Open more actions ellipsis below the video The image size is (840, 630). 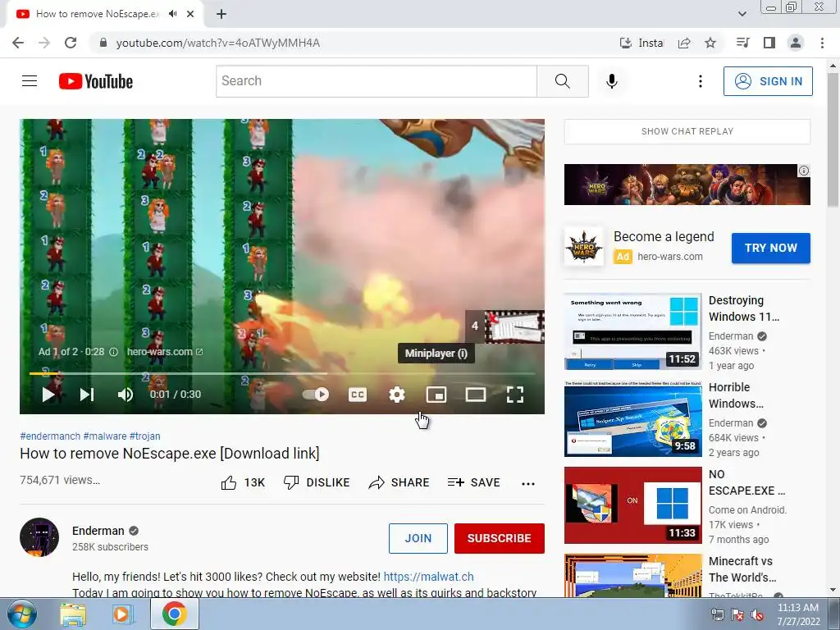pos(528,483)
